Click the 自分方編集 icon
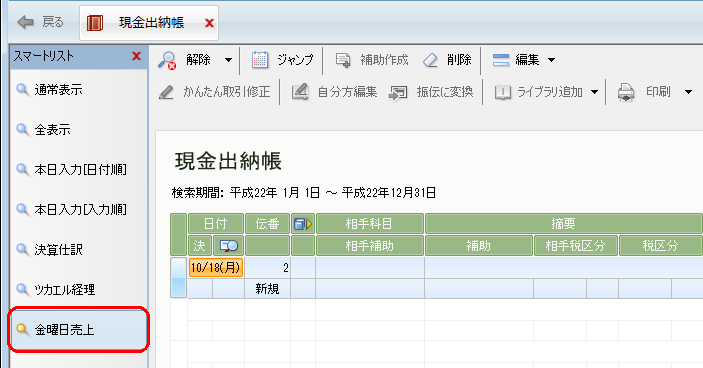Image resolution: width=703 pixels, height=368 pixels. pos(300,92)
